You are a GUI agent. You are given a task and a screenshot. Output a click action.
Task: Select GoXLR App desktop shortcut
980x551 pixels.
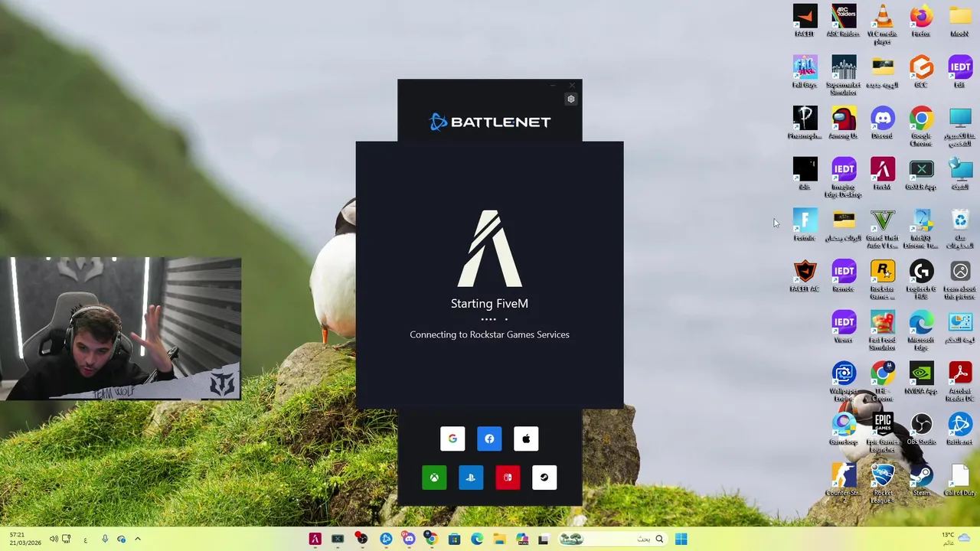(921, 174)
